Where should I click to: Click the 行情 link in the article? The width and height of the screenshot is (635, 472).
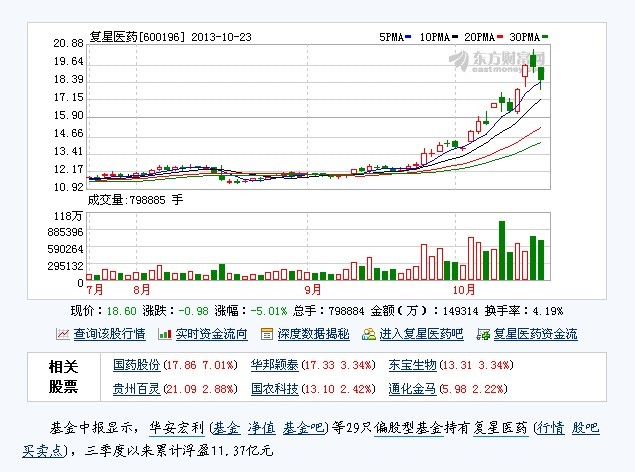click(550, 428)
